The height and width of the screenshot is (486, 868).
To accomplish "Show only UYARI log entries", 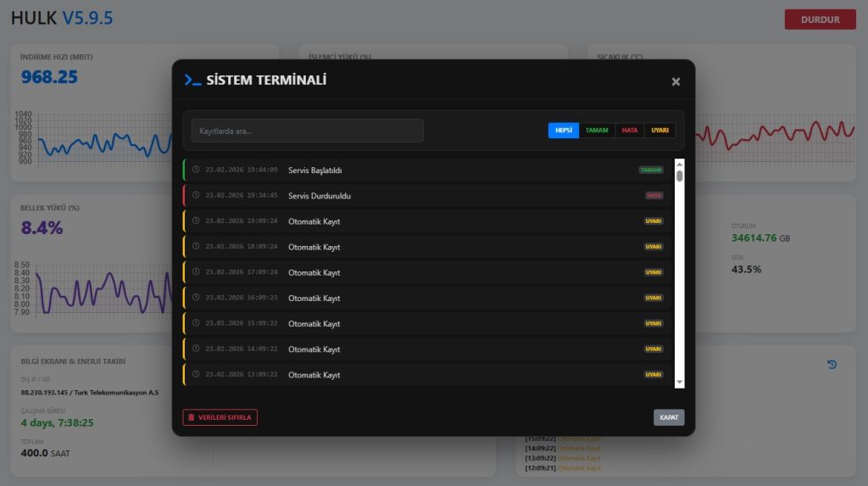I will (x=660, y=131).
